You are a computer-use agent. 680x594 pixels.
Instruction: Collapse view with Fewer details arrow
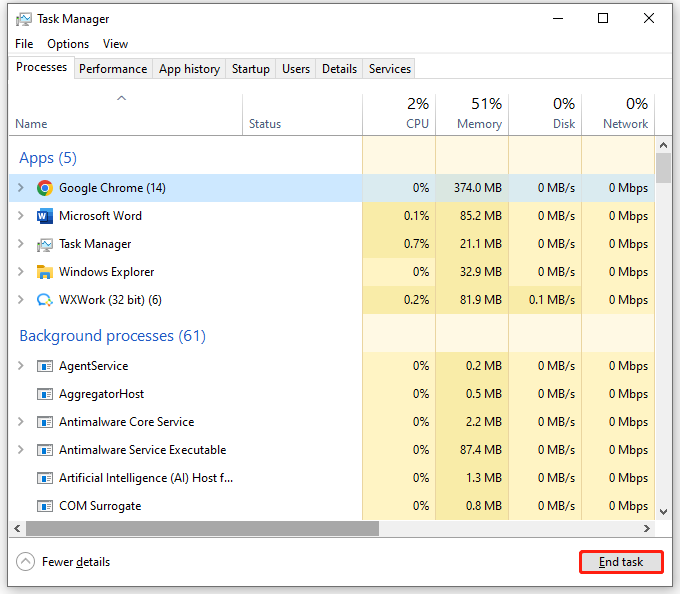pos(25,562)
